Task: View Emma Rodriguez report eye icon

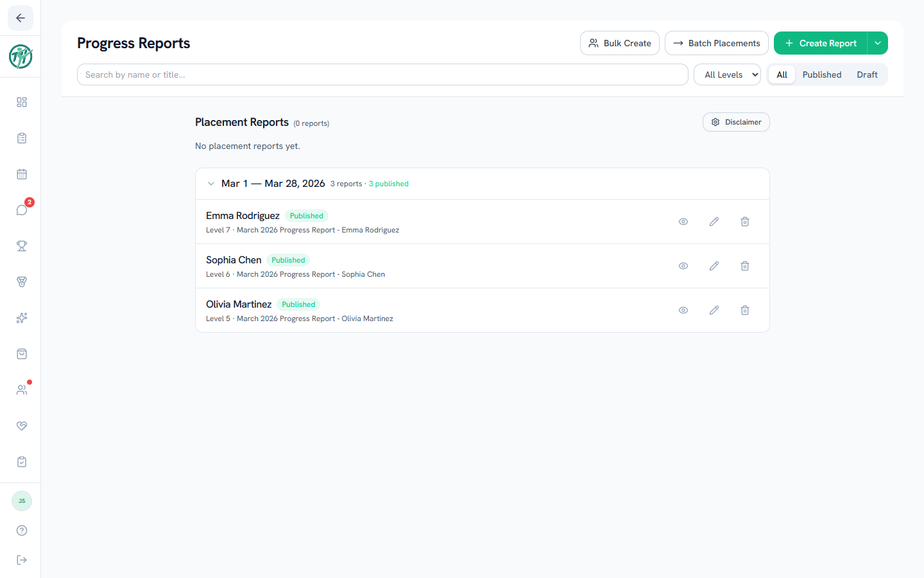Action: (683, 222)
